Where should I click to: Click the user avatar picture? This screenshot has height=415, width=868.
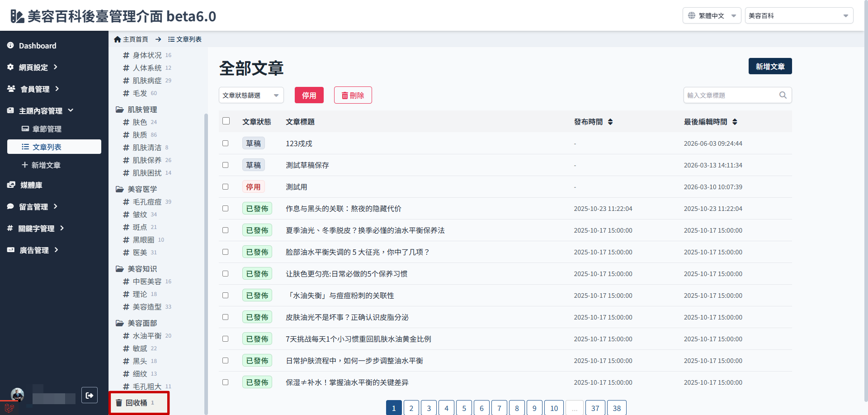pyautogui.click(x=18, y=395)
